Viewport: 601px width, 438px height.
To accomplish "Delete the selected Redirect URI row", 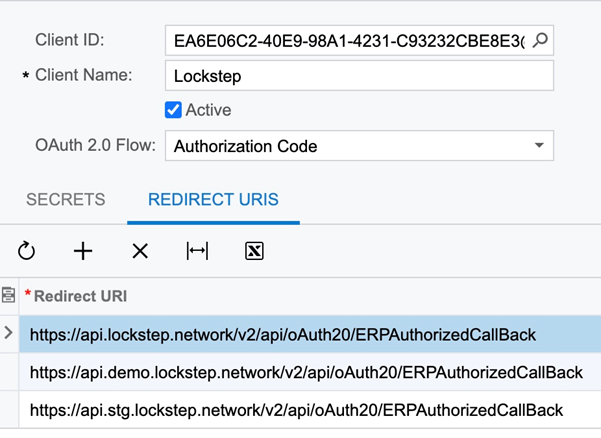I will click(140, 251).
